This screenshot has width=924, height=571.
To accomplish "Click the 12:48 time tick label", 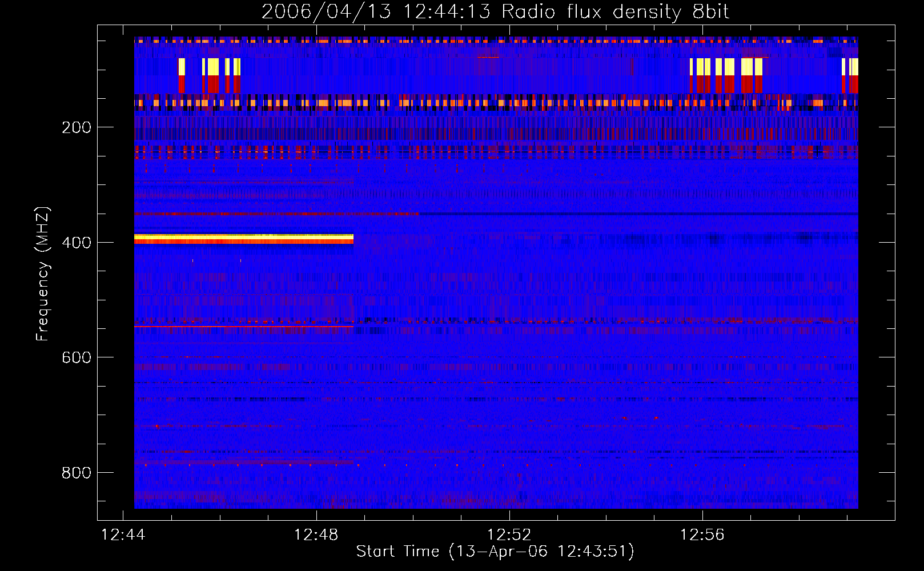I will [316, 535].
